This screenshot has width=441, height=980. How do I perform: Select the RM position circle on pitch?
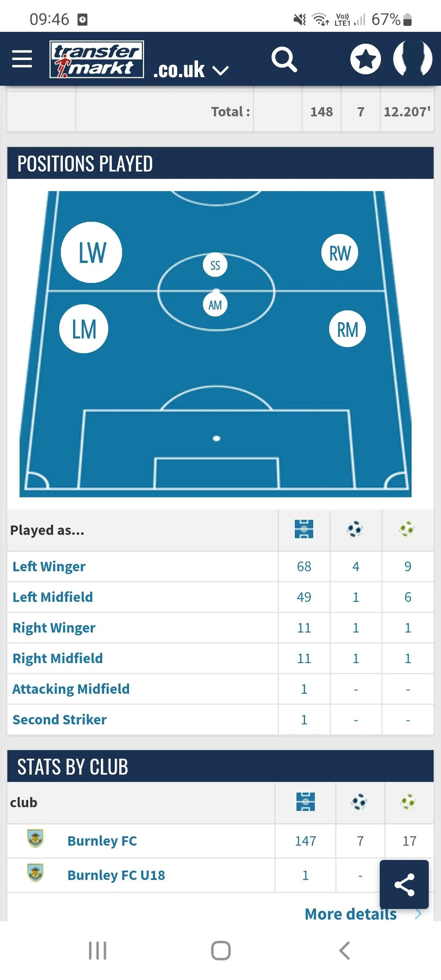point(347,329)
